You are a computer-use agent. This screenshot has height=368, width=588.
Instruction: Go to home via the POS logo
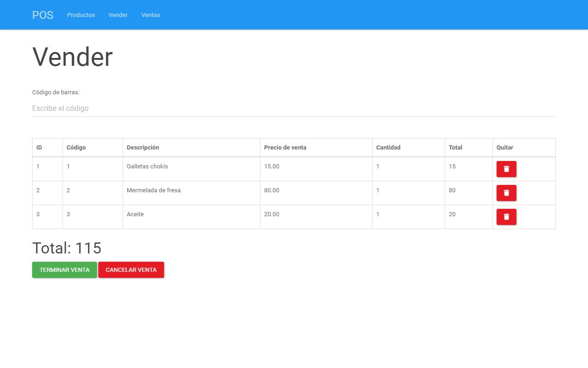point(43,15)
